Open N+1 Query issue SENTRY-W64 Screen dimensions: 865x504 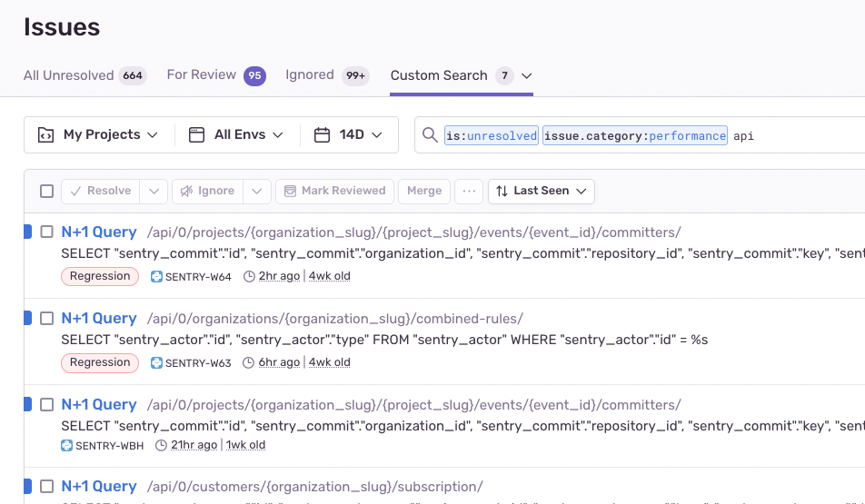99,232
